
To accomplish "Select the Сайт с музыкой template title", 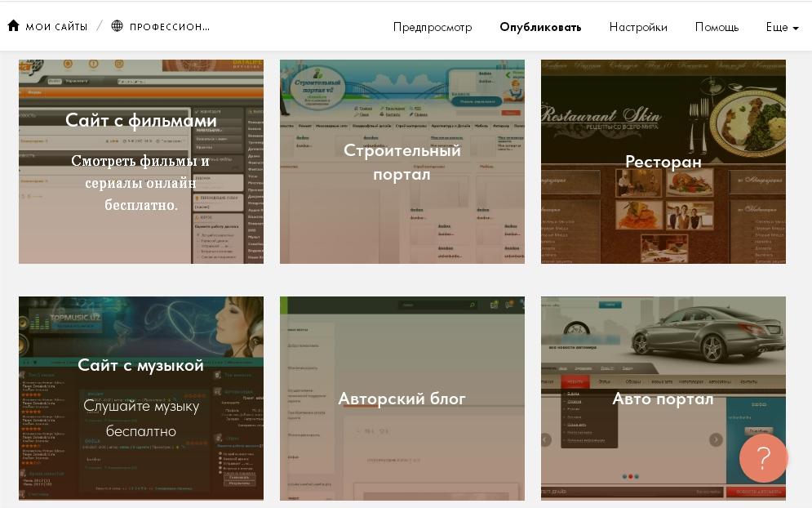I will coord(141,365).
